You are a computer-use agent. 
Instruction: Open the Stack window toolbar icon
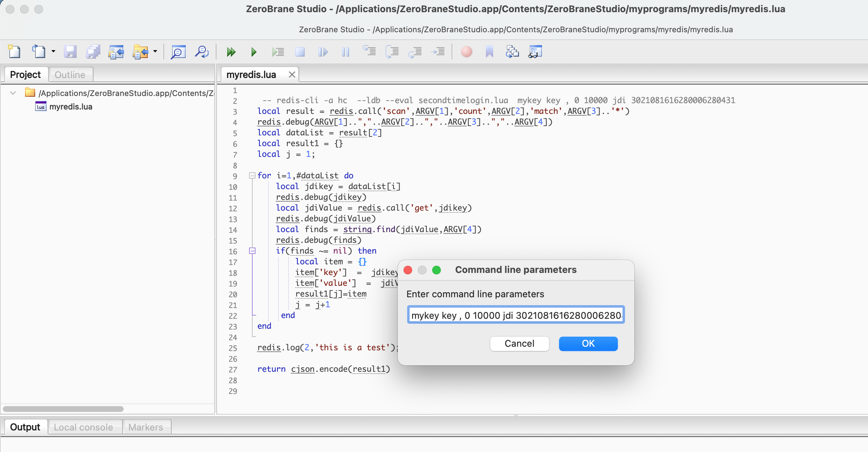(x=512, y=52)
